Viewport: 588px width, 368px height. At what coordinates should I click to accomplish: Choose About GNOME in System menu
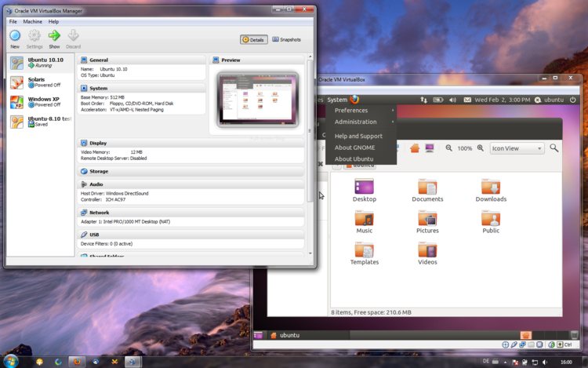pyautogui.click(x=361, y=148)
